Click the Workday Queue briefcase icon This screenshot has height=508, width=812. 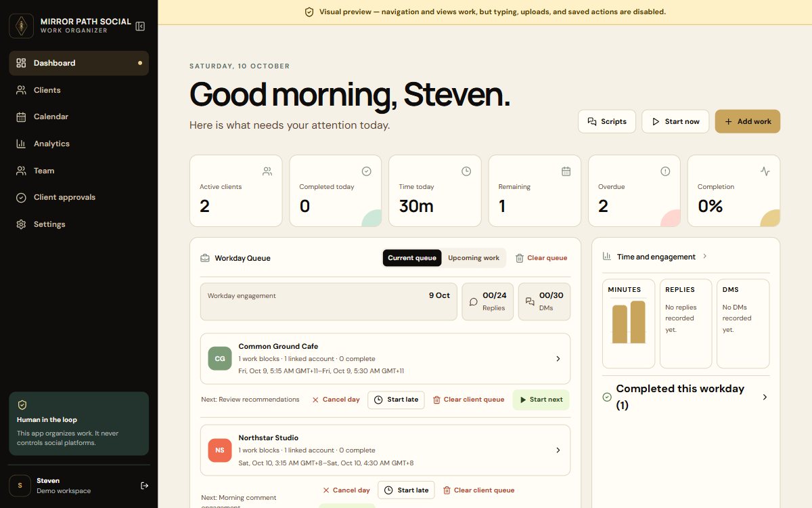[204, 258]
